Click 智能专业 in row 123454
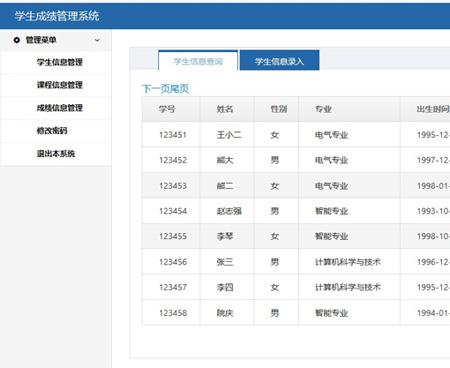 click(x=331, y=211)
